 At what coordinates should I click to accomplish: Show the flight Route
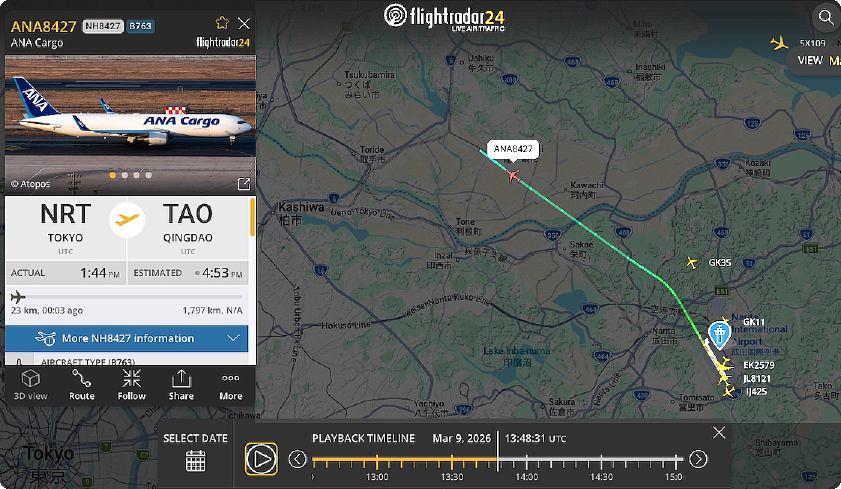click(82, 385)
